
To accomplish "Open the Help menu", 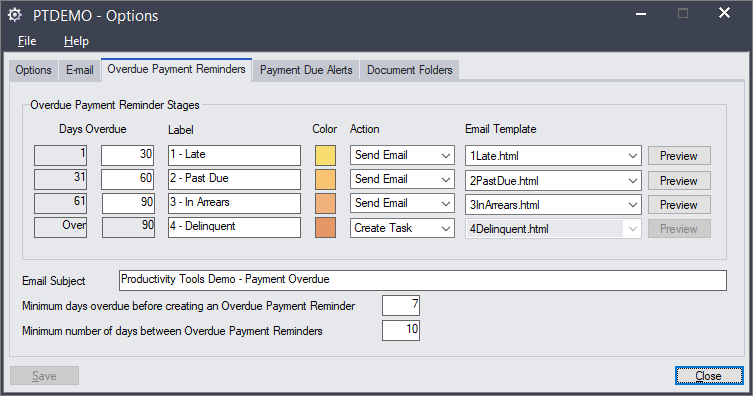I will pos(76,41).
